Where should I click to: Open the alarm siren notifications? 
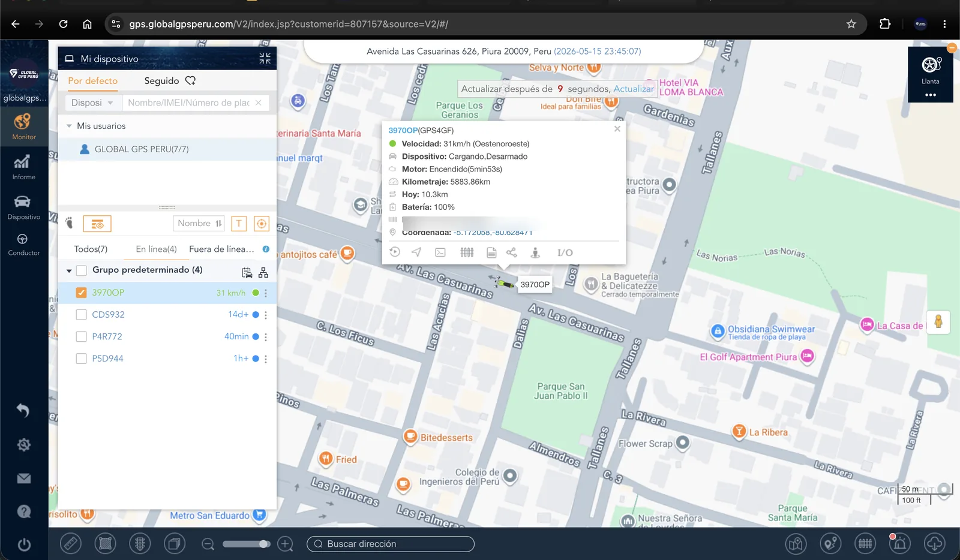click(x=899, y=544)
